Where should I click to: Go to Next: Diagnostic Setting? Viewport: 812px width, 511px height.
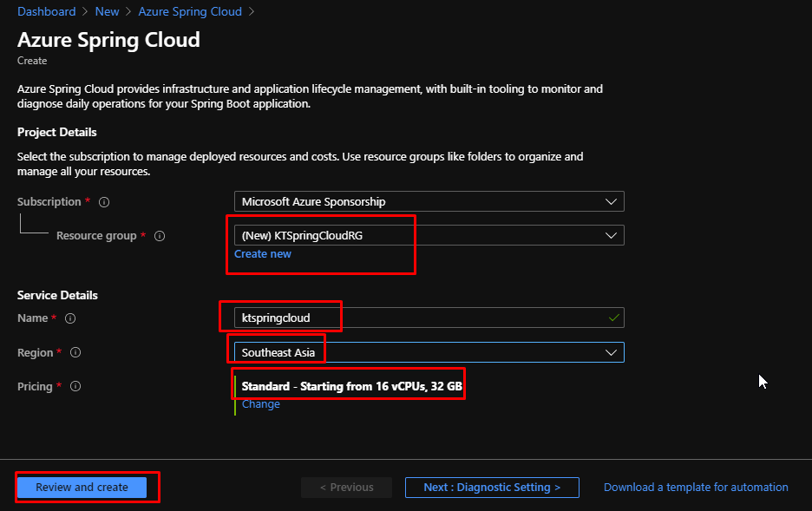(x=491, y=488)
